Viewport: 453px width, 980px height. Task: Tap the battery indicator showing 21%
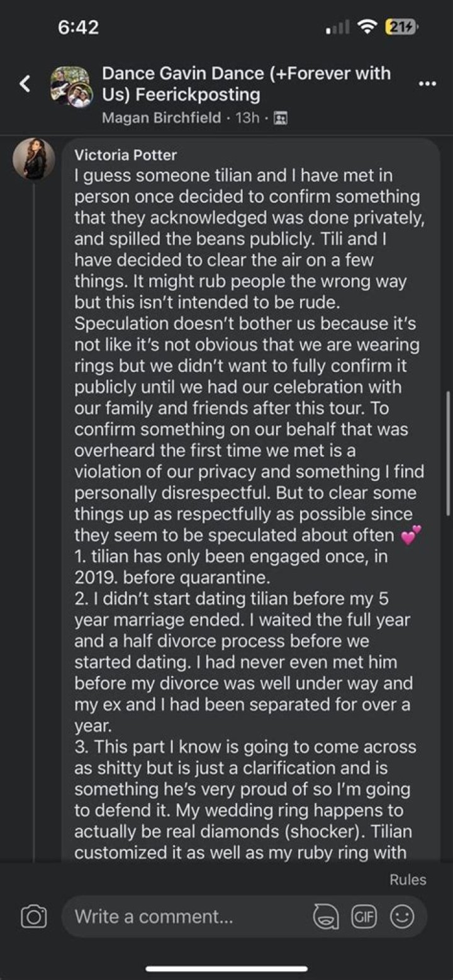[x=399, y=27]
